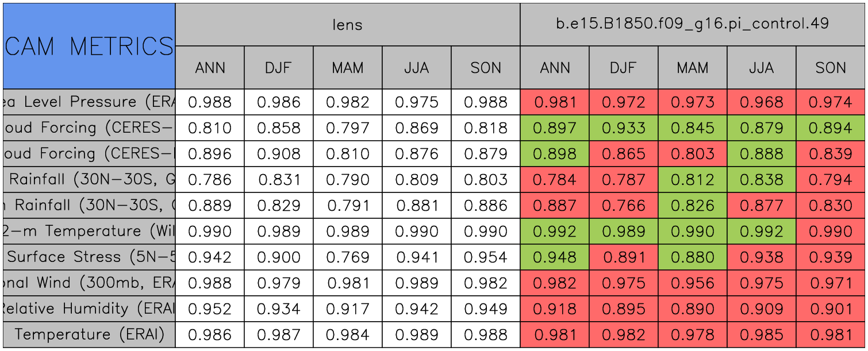Select the Surface Stress row label

tap(89, 257)
